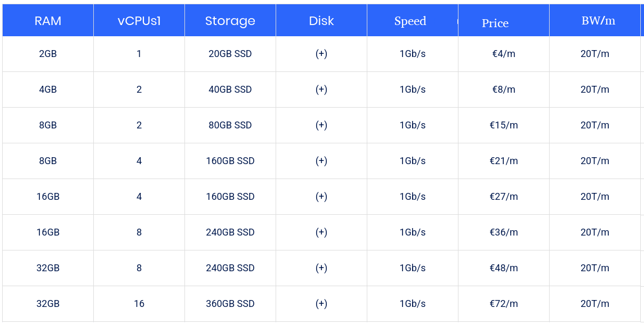Click the vCPUs1 column header

click(139, 21)
